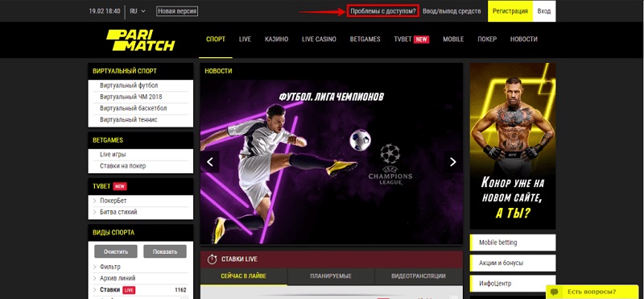Click the red NEW badge next to TVBET menu
The height and width of the screenshot is (299, 644).
[x=421, y=39]
